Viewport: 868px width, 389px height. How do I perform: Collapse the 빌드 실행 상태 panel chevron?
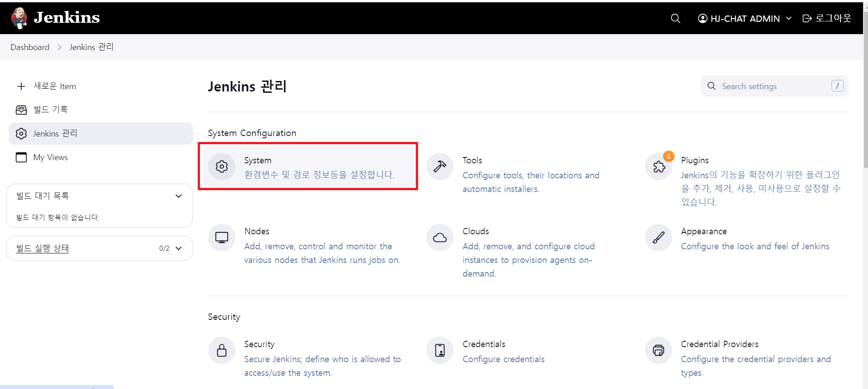click(179, 248)
